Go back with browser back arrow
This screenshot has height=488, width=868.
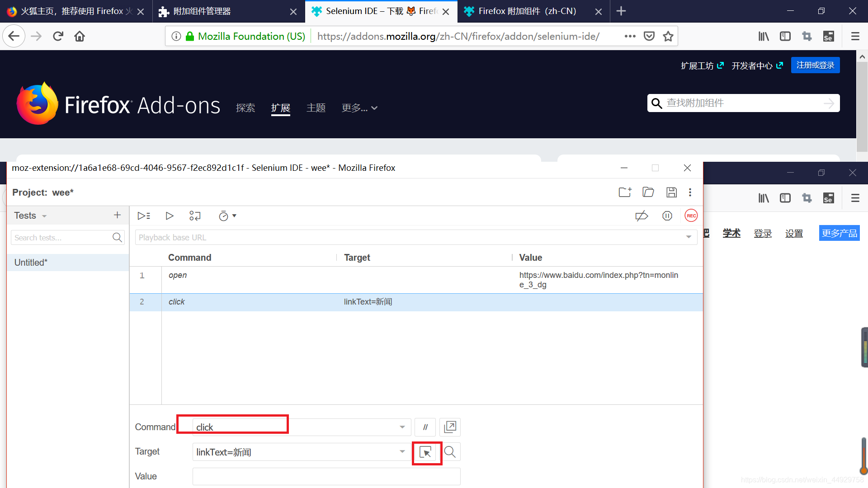(14, 36)
